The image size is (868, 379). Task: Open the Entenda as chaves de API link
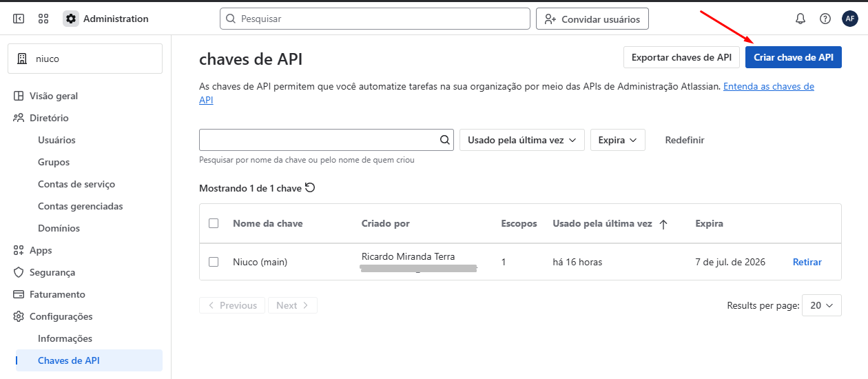click(x=769, y=87)
